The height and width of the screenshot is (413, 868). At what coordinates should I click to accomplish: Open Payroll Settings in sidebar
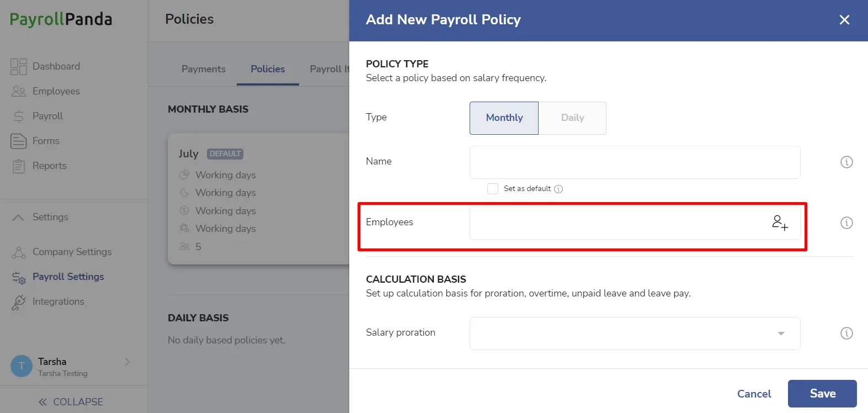(68, 277)
